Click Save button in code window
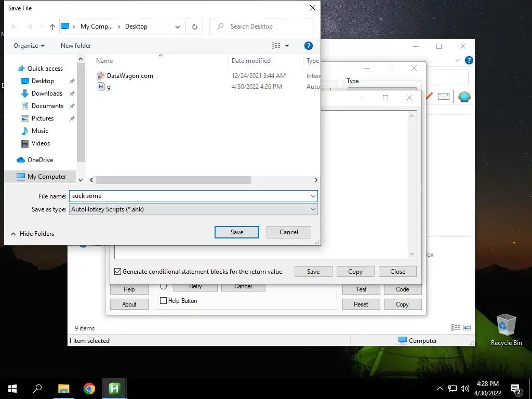Viewport: 532px width, 399px height. pos(313,271)
